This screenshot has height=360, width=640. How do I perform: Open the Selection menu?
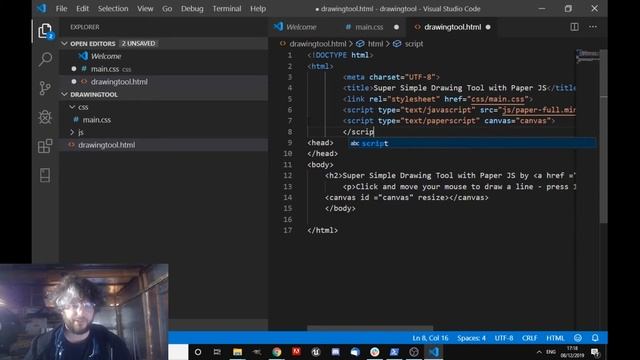(113, 9)
